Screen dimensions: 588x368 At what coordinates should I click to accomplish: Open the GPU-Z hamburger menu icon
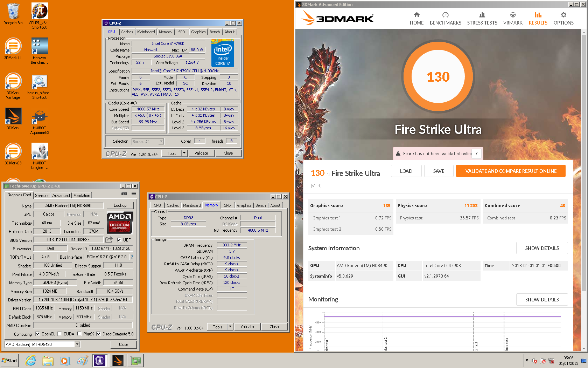pyautogui.click(x=134, y=193)
